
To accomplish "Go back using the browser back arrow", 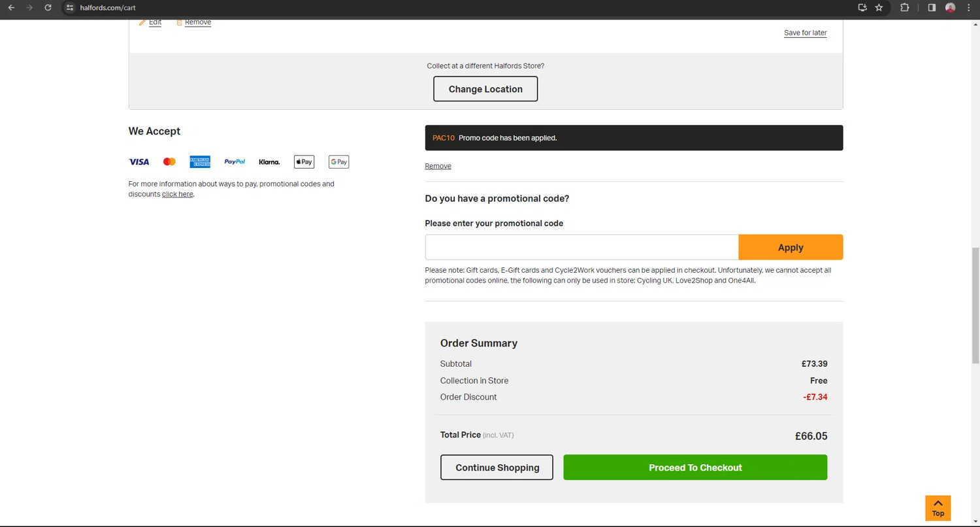I will [11, 8].
